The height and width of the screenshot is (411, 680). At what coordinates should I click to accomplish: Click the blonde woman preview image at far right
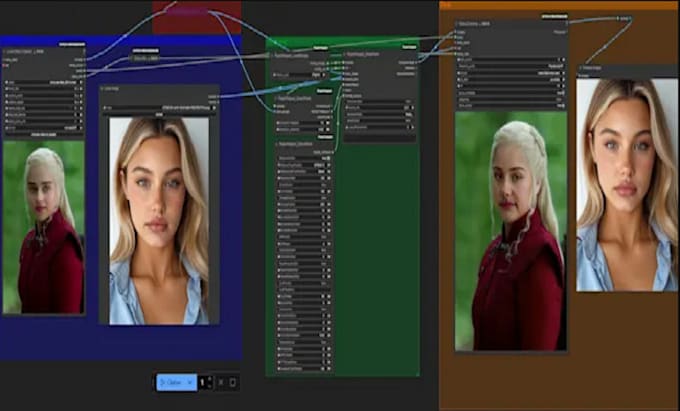coord(627,185)
